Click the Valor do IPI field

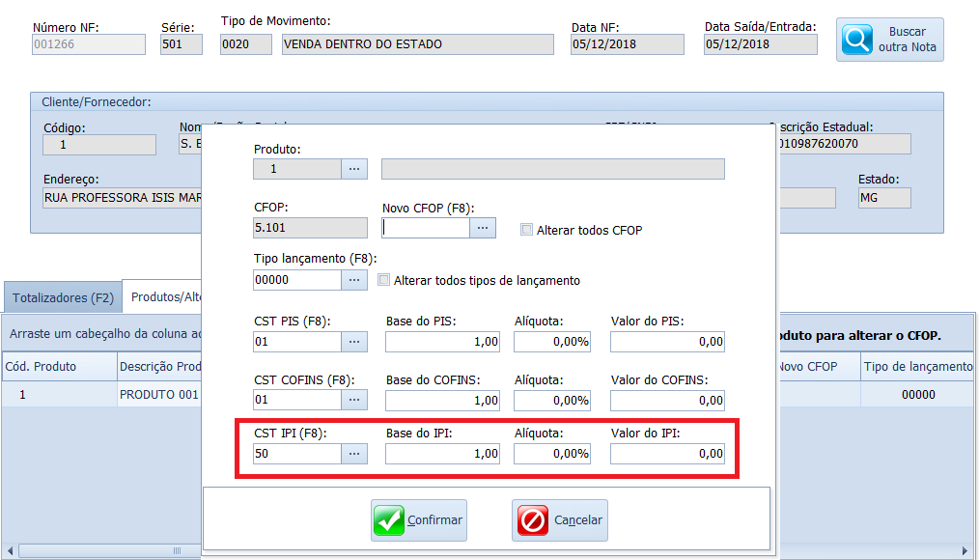[x=666, y=454]
